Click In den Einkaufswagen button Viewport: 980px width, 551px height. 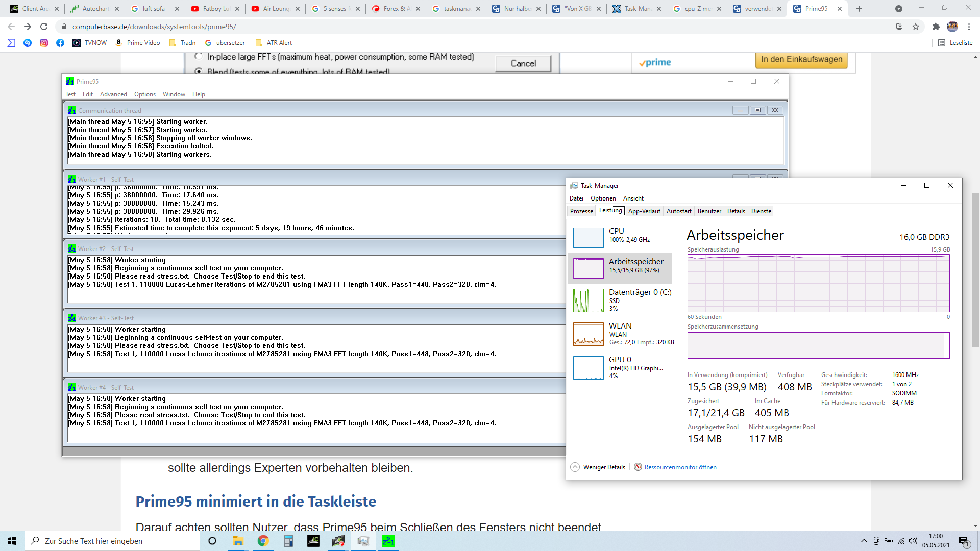(x=801, y=59)
